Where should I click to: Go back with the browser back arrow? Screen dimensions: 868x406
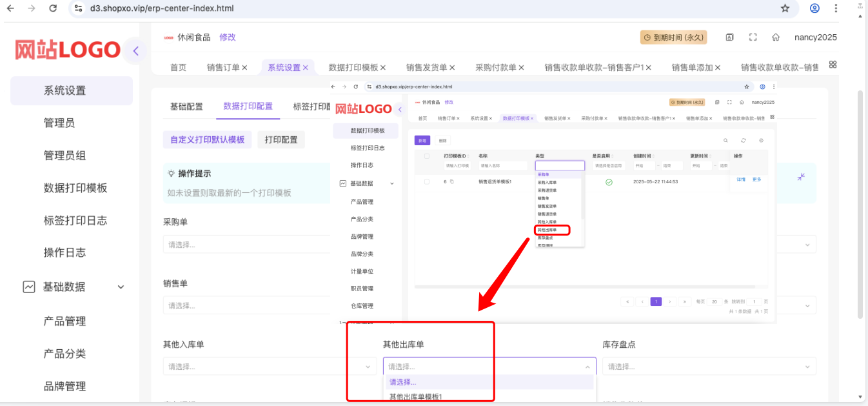point(11,8)
